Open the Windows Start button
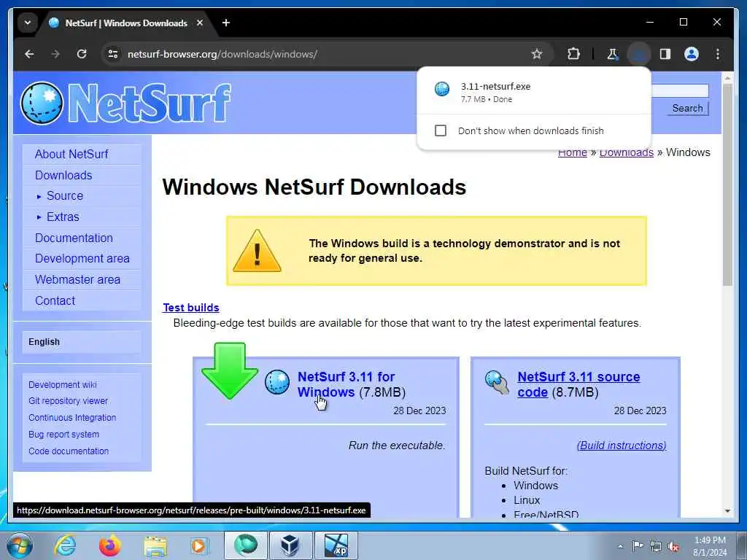 click(19, 545)
